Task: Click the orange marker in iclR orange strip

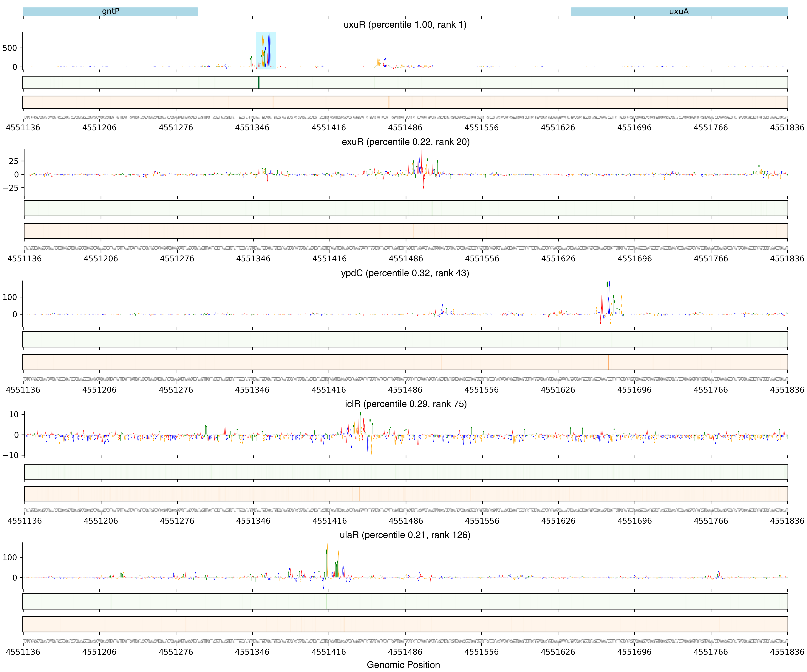Action: [359, 494]
